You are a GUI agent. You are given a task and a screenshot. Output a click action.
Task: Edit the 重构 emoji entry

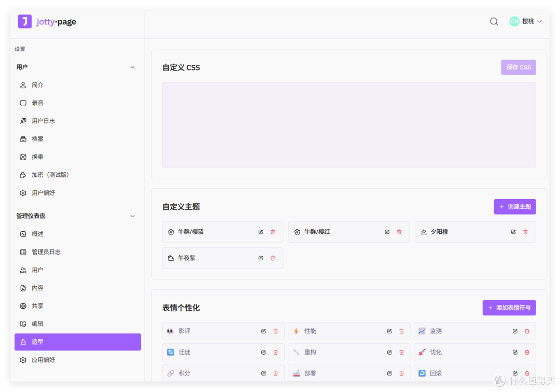(x=389, y=353)
